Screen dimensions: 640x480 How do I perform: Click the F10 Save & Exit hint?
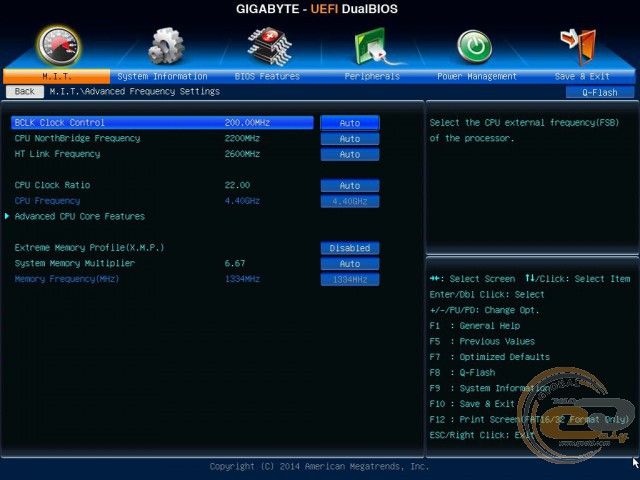472,404
